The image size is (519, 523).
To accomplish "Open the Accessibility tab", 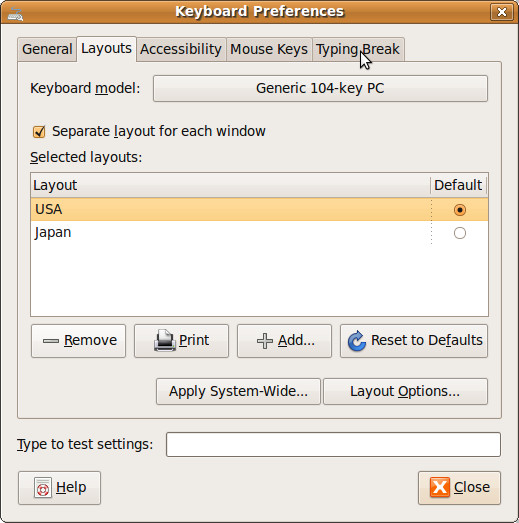I will click(x=181, y=49).
